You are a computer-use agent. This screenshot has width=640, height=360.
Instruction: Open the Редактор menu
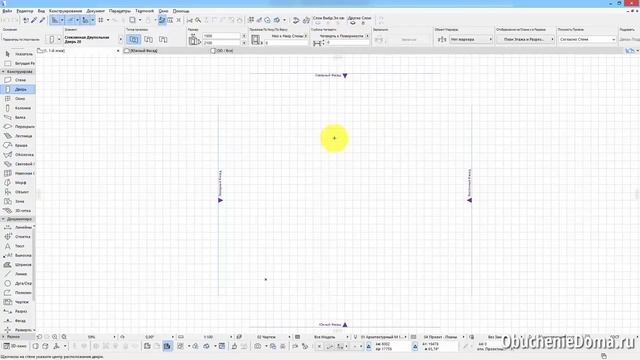24,11
